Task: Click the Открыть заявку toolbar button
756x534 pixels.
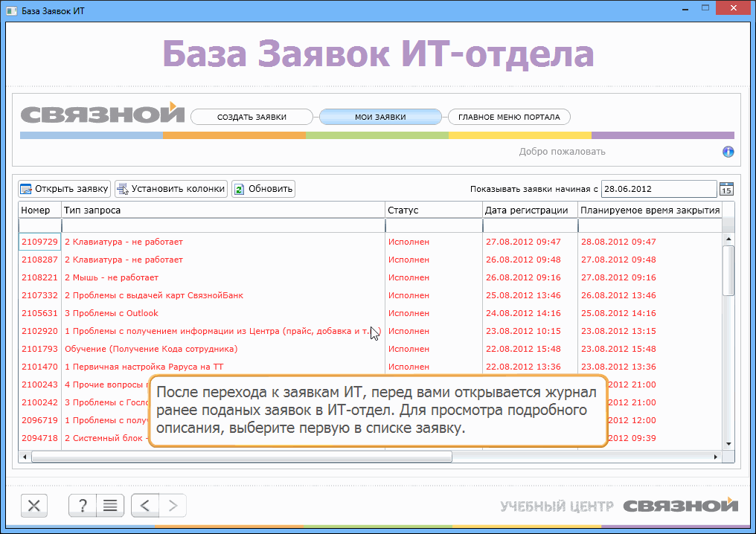Action: click(65, 189)
